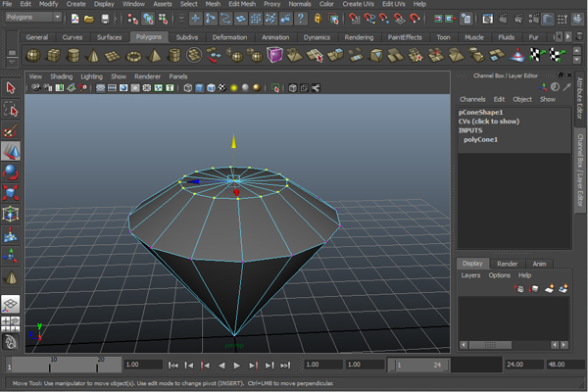Toggle smooth shade all in viewport toolbar
This screenshot has width=588, height=392.
(x=200, y=88)
